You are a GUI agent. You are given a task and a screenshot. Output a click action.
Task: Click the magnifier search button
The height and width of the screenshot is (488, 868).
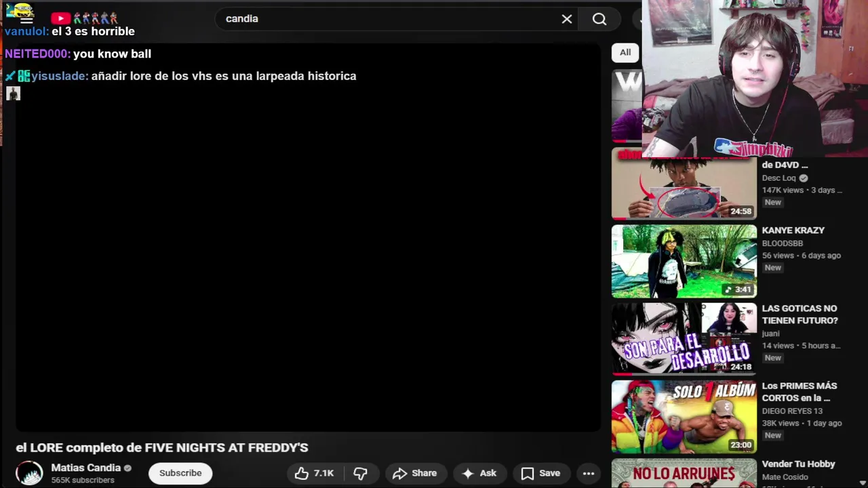(x=599, y=19)
